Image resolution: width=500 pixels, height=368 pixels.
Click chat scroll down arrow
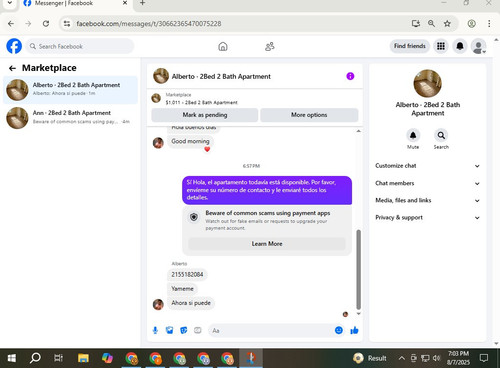[359, 314]
